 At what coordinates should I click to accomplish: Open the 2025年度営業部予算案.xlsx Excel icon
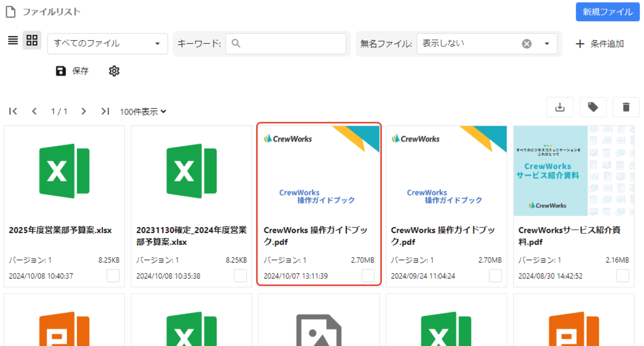(x=64, y=171)
